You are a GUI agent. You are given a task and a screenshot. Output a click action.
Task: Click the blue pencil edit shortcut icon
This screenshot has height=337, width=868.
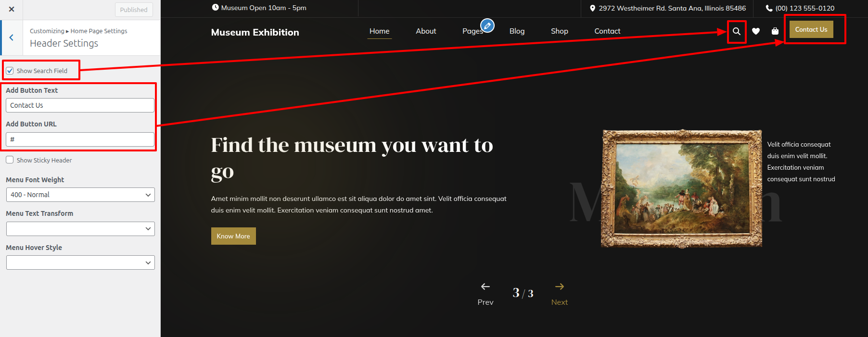(487, 25)
